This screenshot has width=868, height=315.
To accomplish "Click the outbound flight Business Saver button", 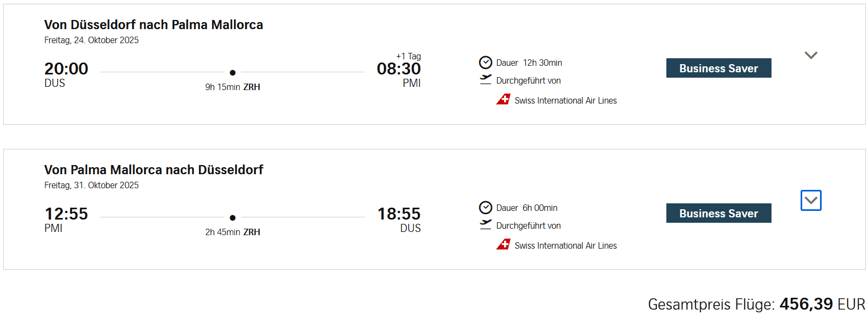I will (718, 69).
